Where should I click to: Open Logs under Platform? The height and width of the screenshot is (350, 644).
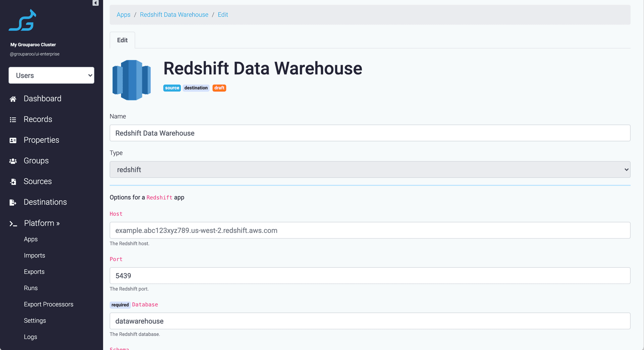[x=31, y=337]
